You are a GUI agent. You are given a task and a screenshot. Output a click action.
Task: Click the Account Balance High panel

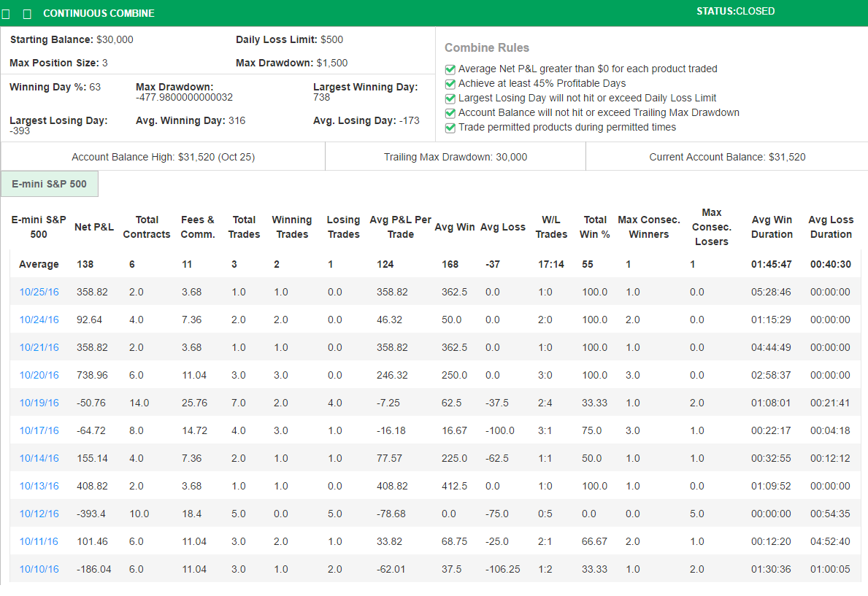[x=162, y=156]
